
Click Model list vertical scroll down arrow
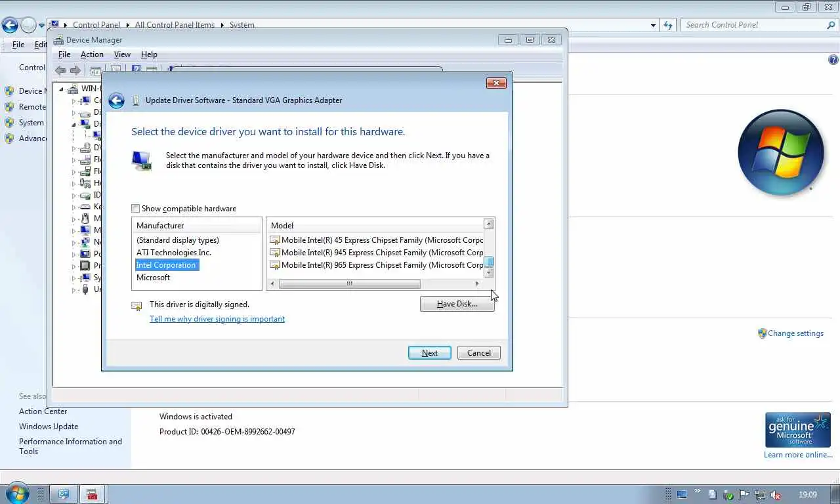point(489,273)
